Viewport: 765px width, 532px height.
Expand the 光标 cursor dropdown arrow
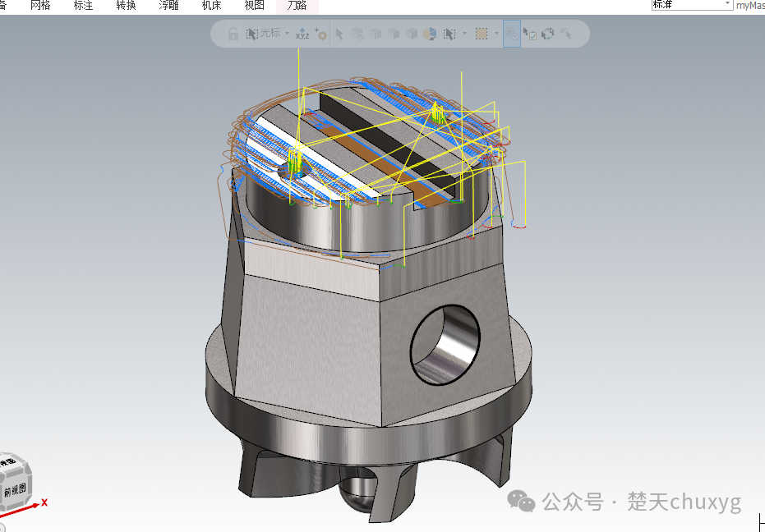point(288,34)
